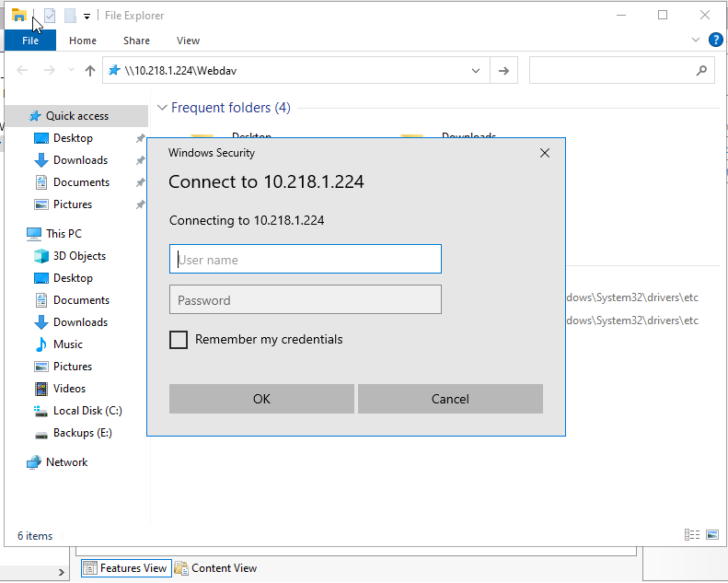Open the Customize Quick Access Toolbar dropdown arrow
Viewport: 728px width, 583px height.
tap(87, 17)
